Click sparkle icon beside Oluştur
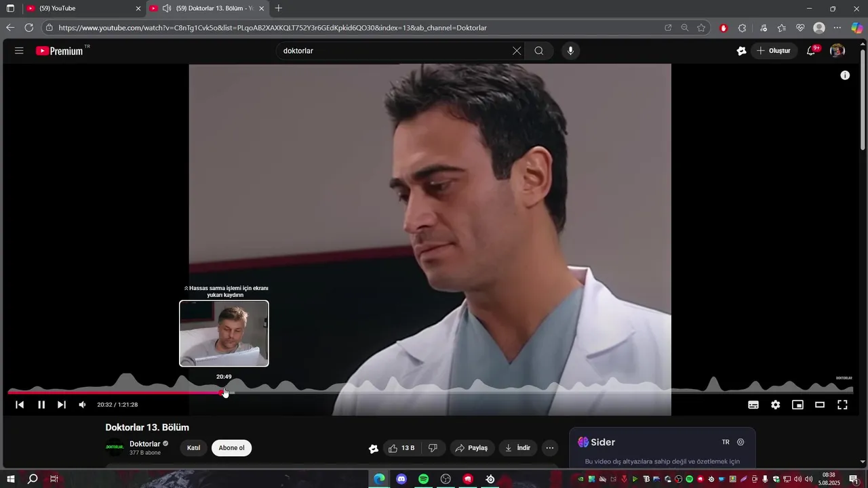This screenshot has height=488, width=868. [741, 51]
